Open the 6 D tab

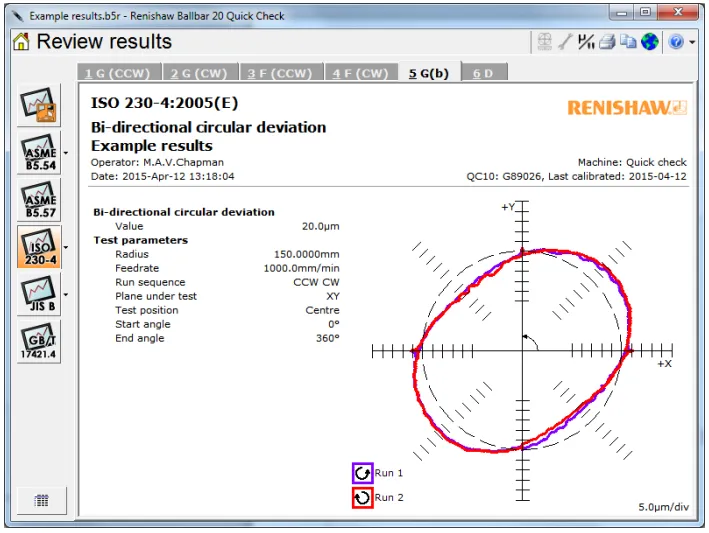(483, 72)
